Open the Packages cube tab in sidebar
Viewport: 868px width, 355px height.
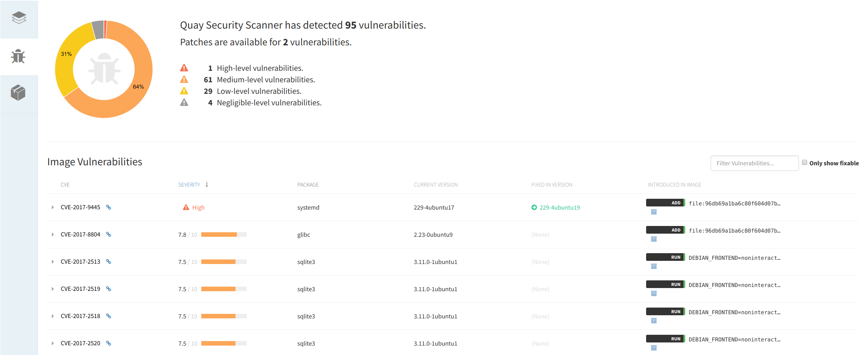(x=18, y=93)
